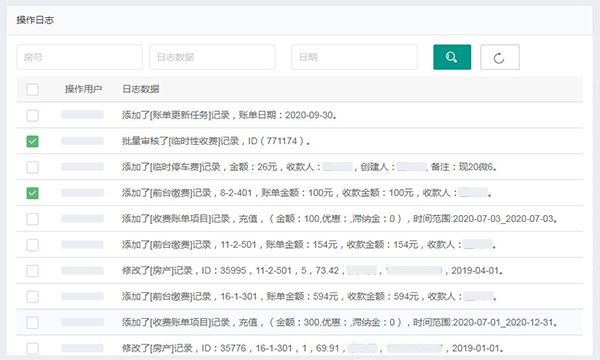The image size is (600, 360).
Task: Check the 充值 金额100 row checkbox
Action: pos(33,219)
